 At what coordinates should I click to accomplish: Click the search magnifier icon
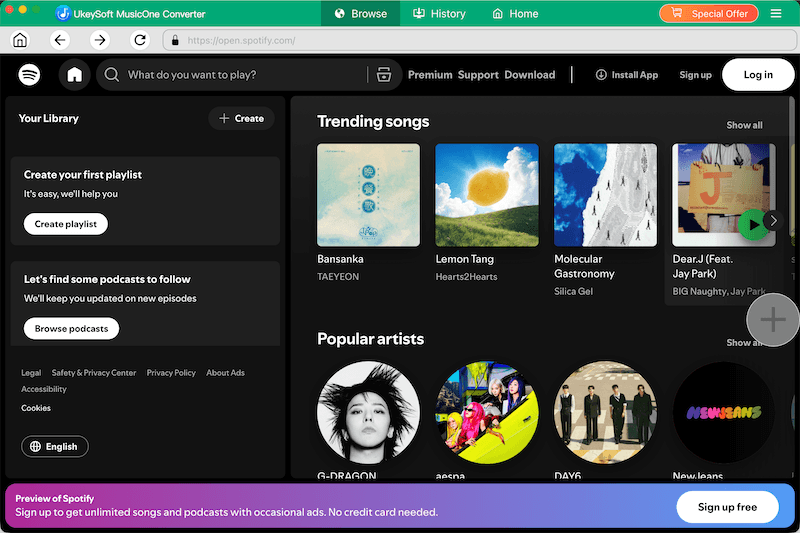[x=111, y=74]
